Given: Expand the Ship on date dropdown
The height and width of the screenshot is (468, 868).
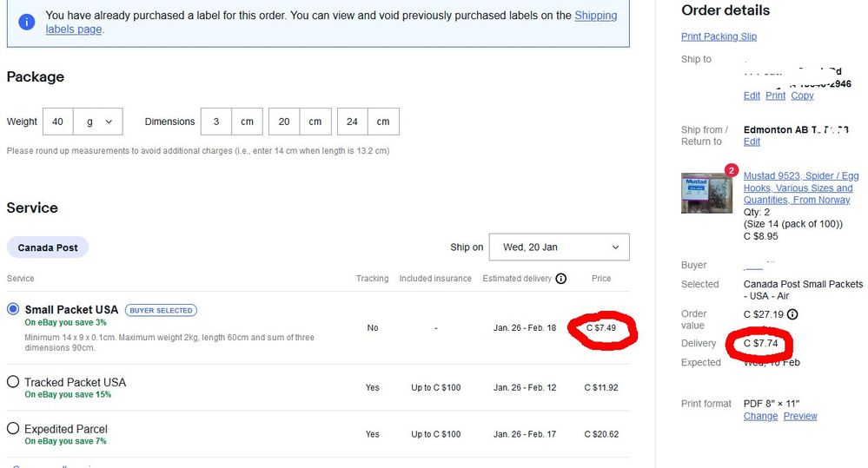Looking at the screenshot, I should [x=560, y=247].
